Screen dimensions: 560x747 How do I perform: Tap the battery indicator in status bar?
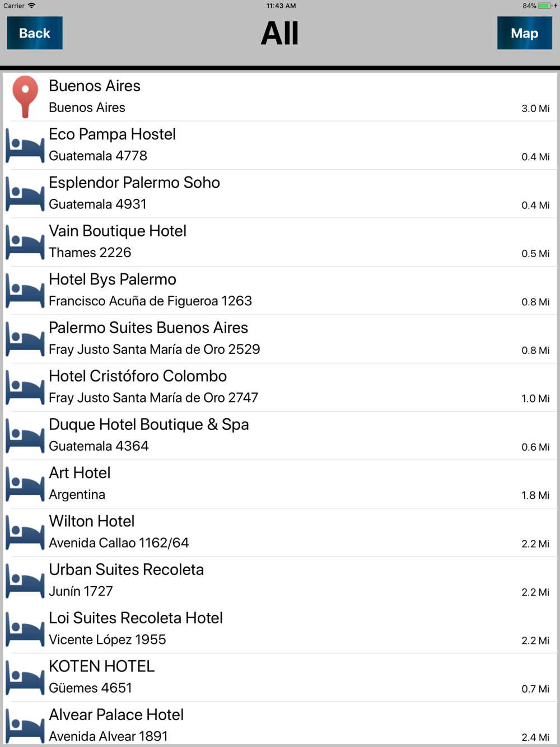tap(544, 6)
